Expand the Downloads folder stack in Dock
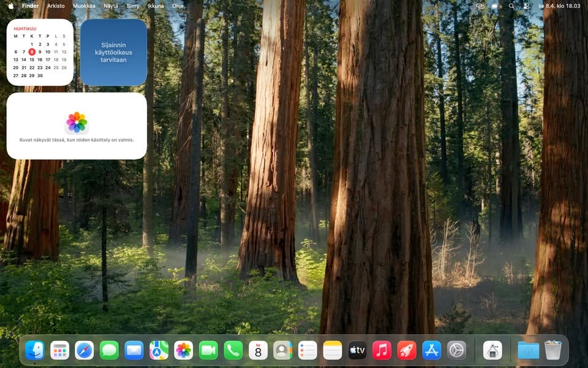The image size is (588, 368). [528, 350]
